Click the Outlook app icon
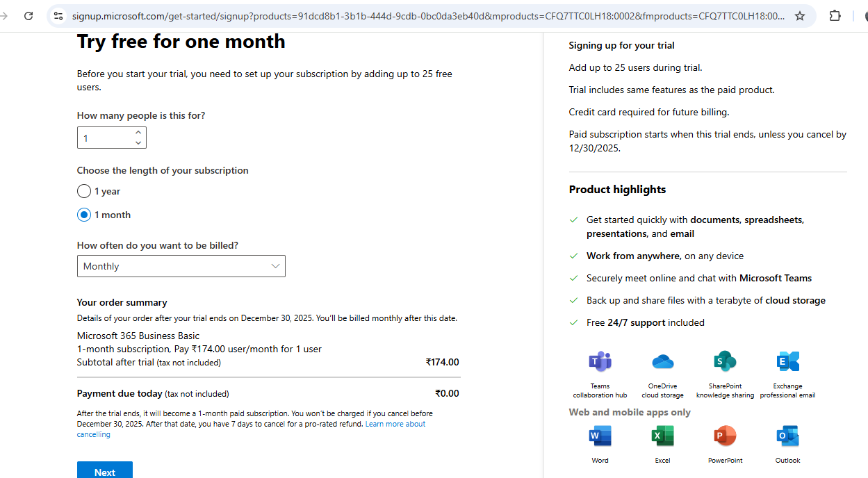 point(787,436)
